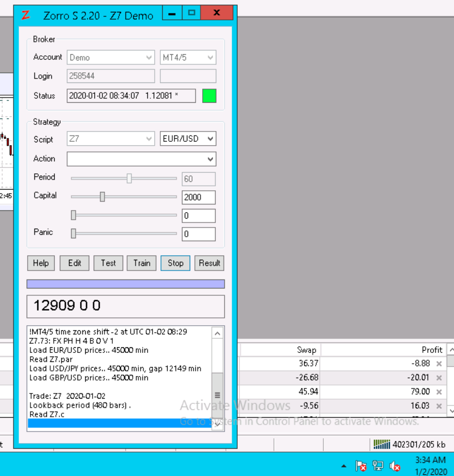Image resolution: width=454 pixels, height=476 pixels.
Task: Open the Script dropdown showing Z7
Action: [111, 139]
